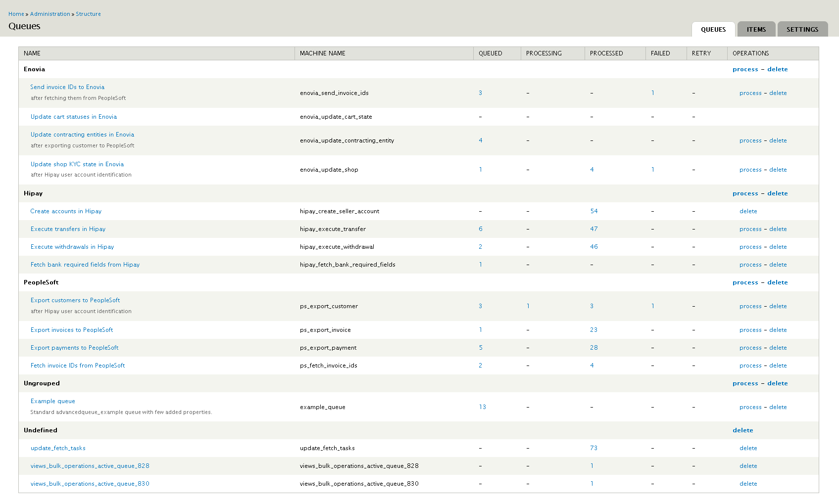Delete the Ungrouped group

pyautogui.click(x=778, y=383)
